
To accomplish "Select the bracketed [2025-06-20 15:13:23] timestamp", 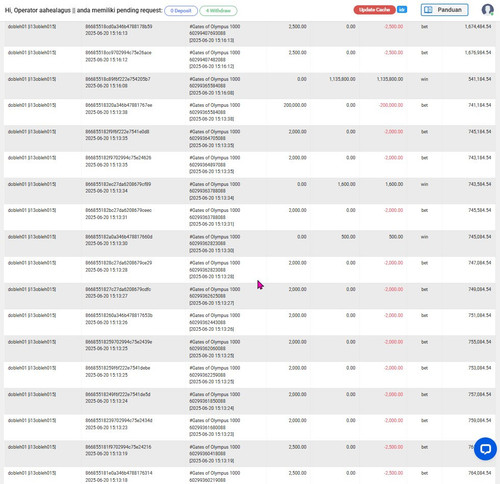I will click(212, 434).
